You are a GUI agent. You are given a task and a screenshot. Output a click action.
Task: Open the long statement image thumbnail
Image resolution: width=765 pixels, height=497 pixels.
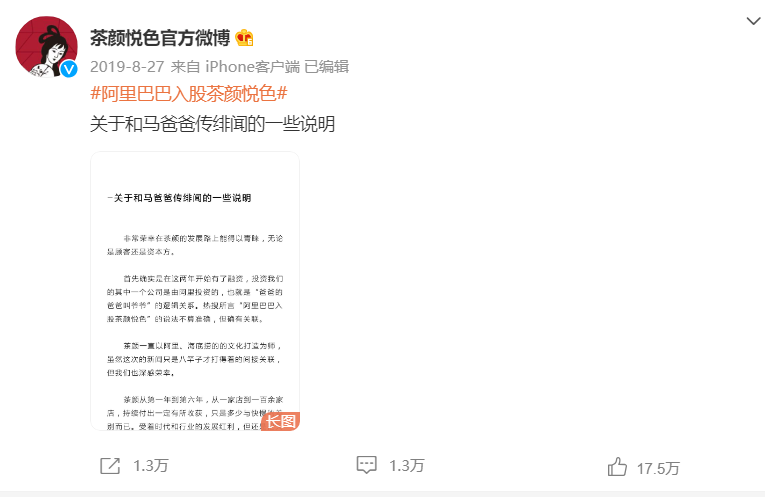pyautogui.click(x=195, y=291)
